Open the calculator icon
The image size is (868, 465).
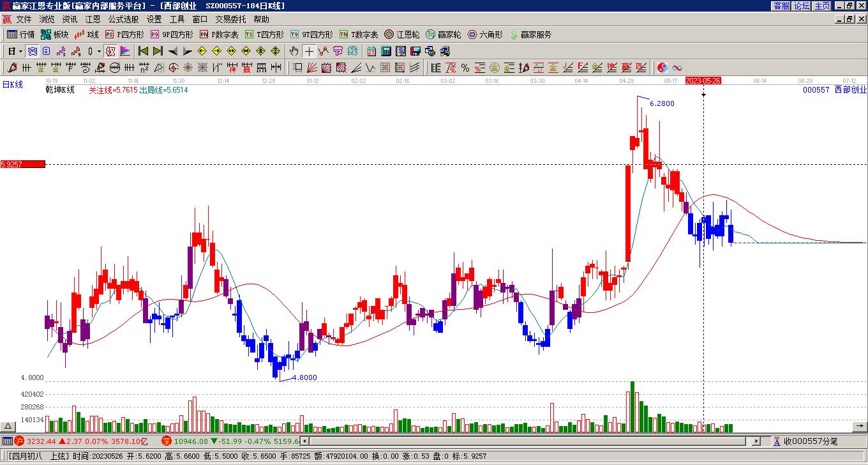point(385,51)
